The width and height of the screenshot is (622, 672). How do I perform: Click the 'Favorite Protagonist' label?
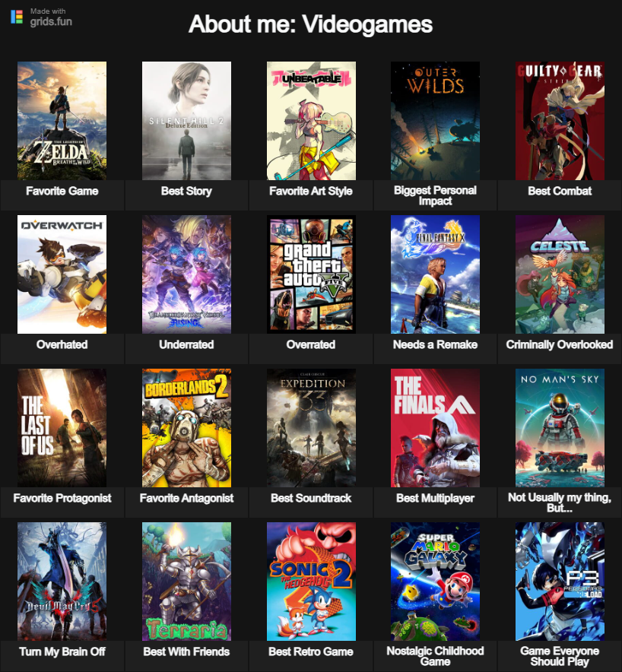[62, 498]
